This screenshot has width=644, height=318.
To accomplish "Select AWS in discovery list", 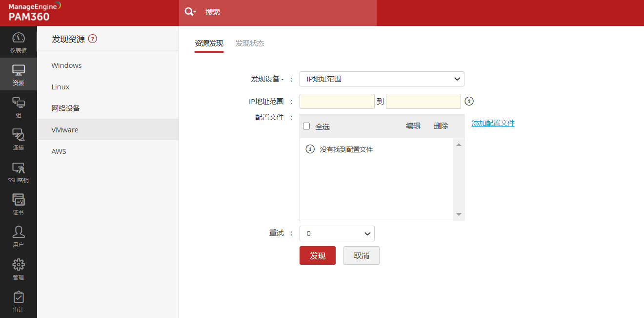I will click(x=108, y=151).
